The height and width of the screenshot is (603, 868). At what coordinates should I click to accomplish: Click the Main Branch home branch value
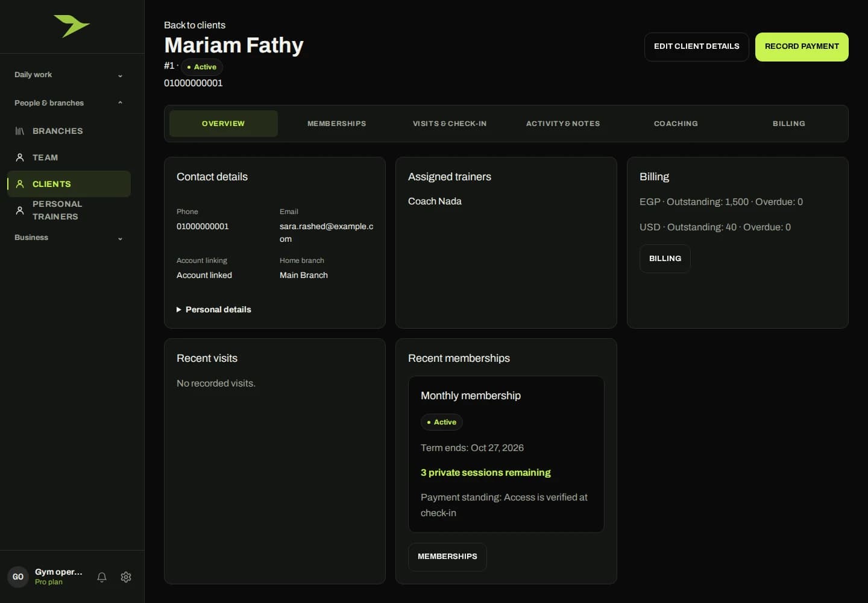[x=304, y=275]
